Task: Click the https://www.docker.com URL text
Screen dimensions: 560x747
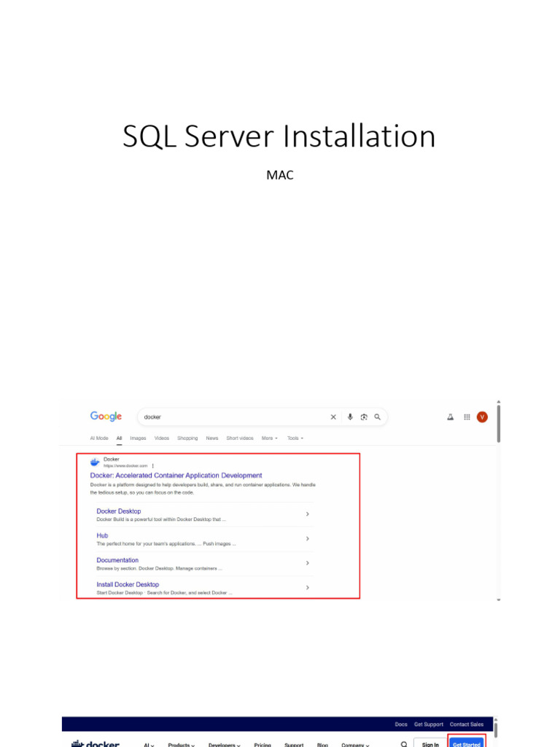Action: 125,466
